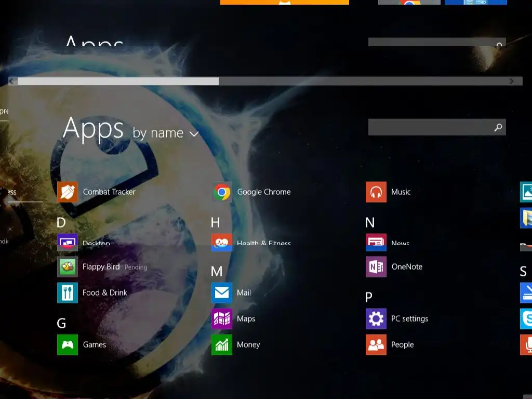Click the 'Maps' label text
The height and width of the screenshot is (399, 532).
pos(246,319)
